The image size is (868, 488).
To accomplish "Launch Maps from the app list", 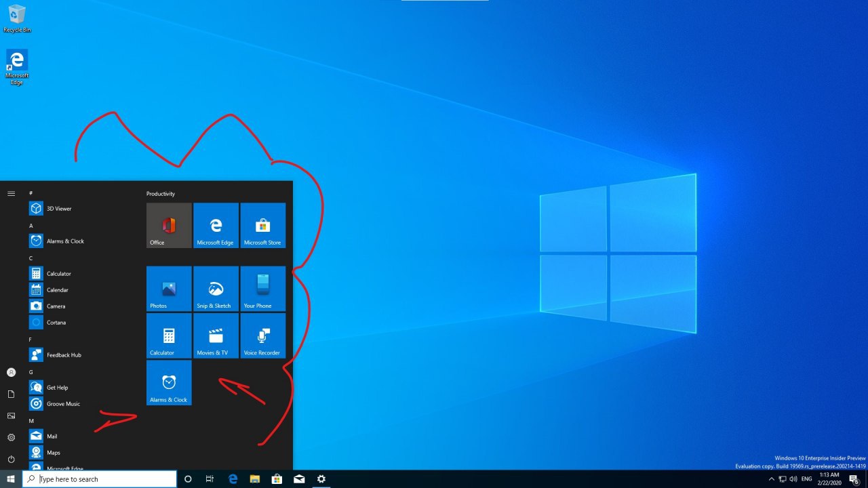I will coord(81,453).
